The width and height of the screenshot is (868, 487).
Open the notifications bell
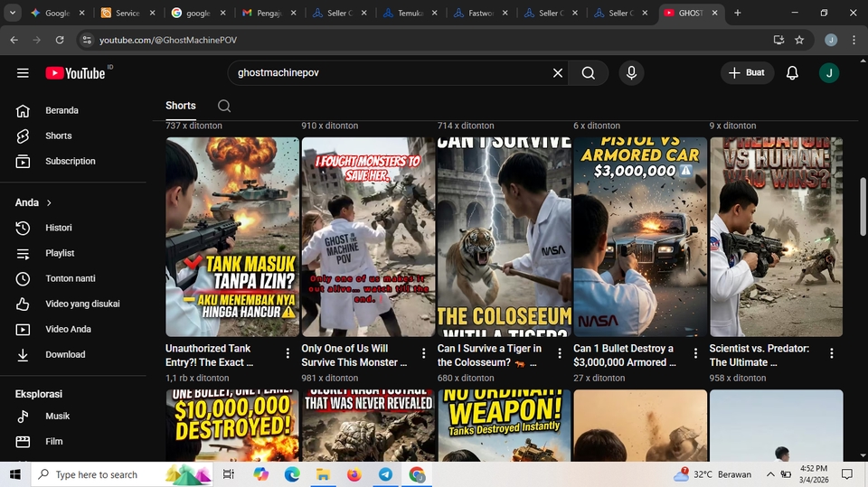coord(792,73)
